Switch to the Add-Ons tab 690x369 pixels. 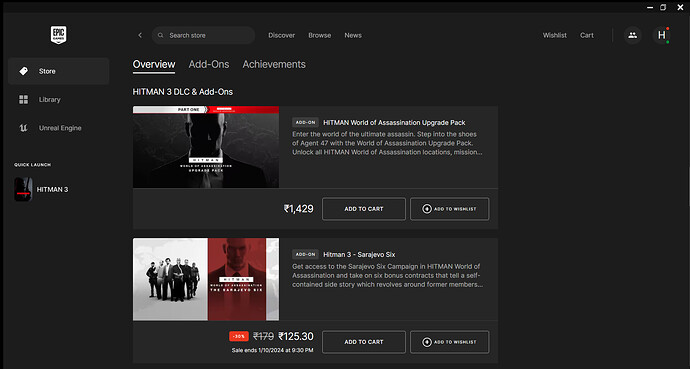(x=209, y=64)
